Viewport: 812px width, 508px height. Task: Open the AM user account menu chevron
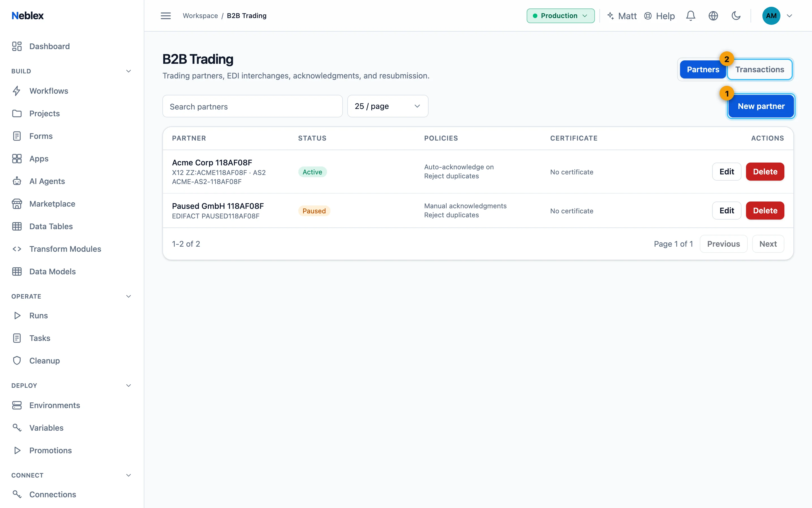789,16
